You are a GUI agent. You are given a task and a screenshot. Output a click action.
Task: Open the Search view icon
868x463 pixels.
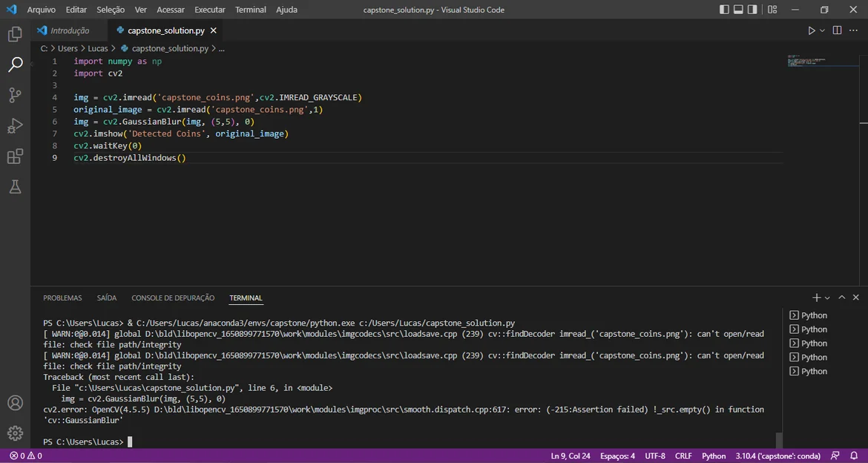(15, 65)
